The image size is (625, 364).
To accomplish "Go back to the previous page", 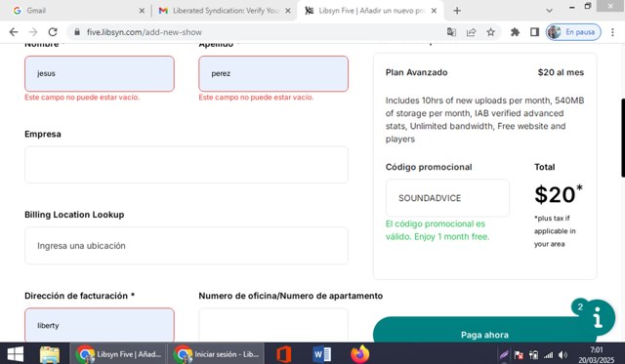I will [x=14, y=32].
